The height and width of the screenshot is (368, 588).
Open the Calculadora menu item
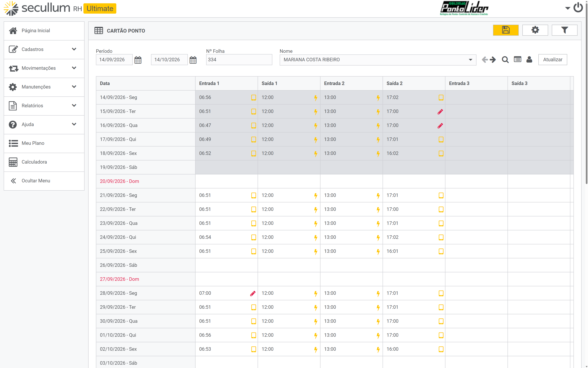tap(44, 162)
